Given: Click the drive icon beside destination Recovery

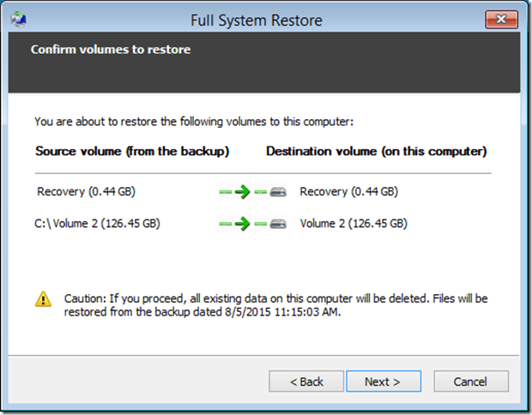Looking at the screenshot, I should point(276,192).
